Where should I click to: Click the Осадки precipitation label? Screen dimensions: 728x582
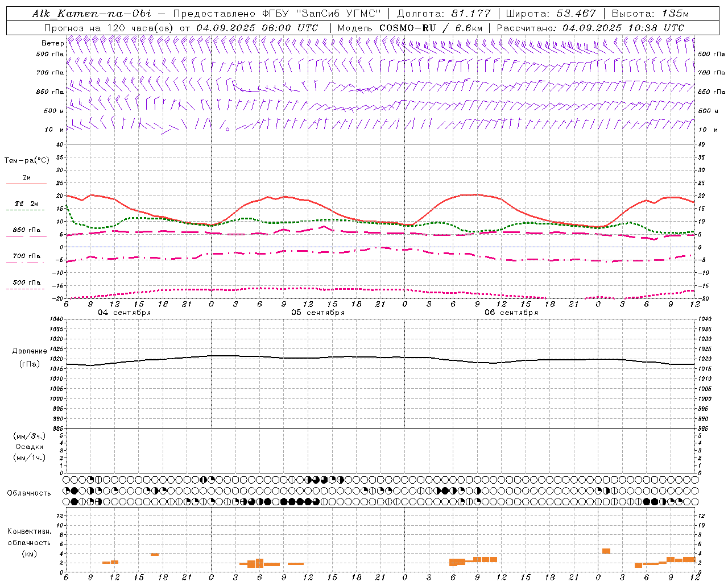tap(30, 447)
